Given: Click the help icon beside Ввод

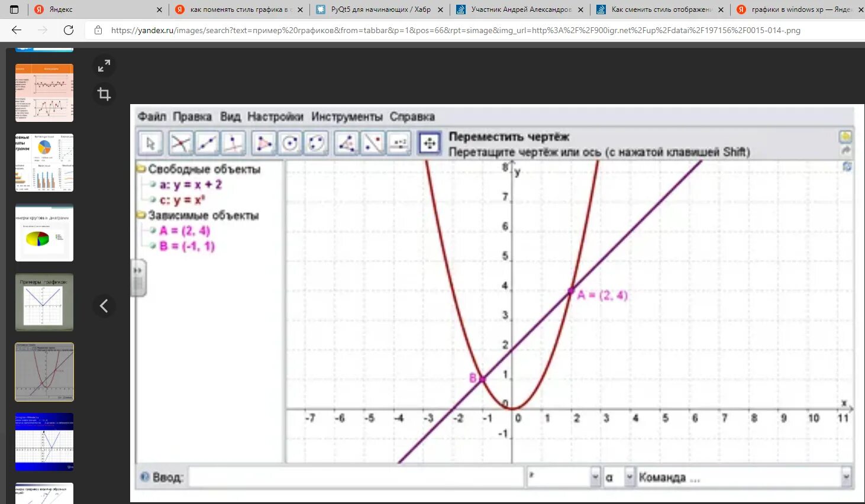Looking at the screenshot, I should coord(144,477).
